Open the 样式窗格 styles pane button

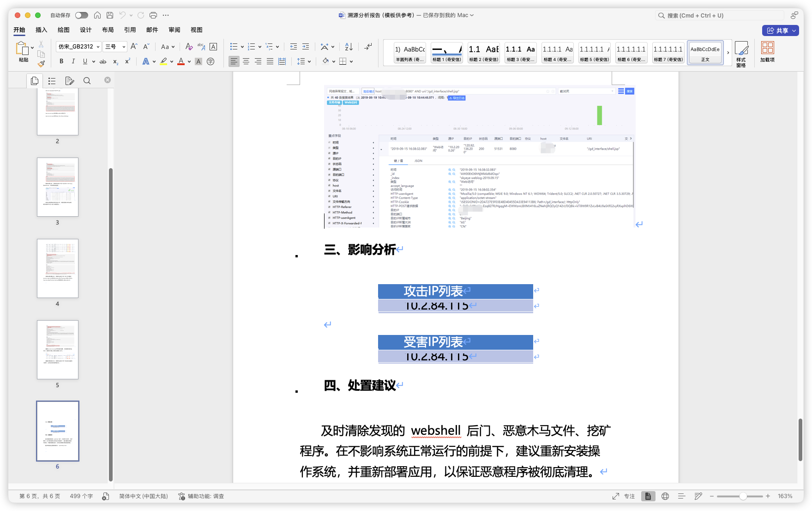coord(741,54)
